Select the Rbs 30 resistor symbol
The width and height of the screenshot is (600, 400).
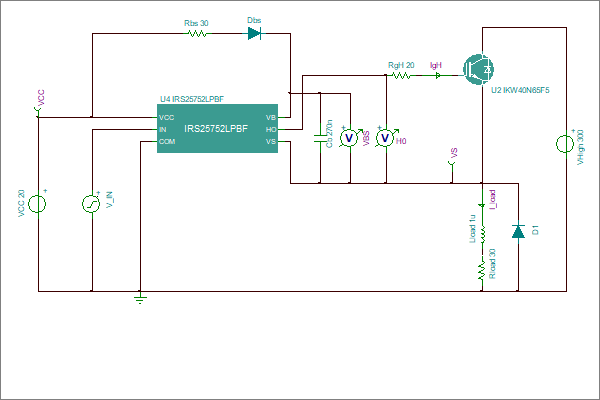point(197,34)
